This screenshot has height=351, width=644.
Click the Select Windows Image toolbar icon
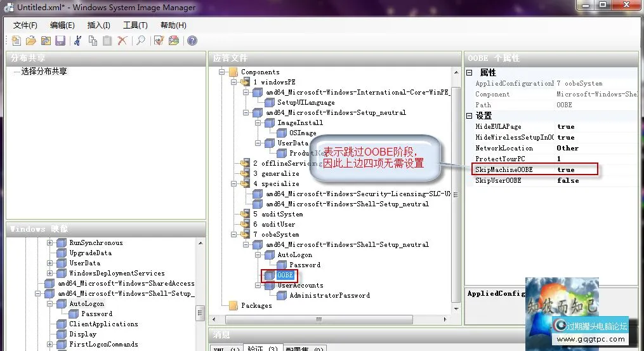click(x=46, y=41)
